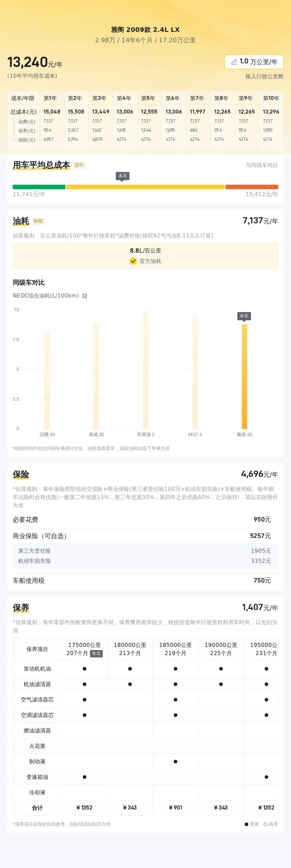Click 空气滤清器芯 dot under 185000公里

[176, 700]
